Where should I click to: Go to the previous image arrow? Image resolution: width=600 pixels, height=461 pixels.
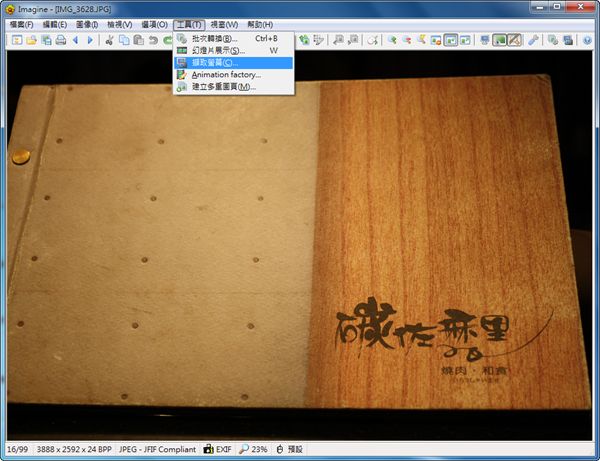click(75, 40)
